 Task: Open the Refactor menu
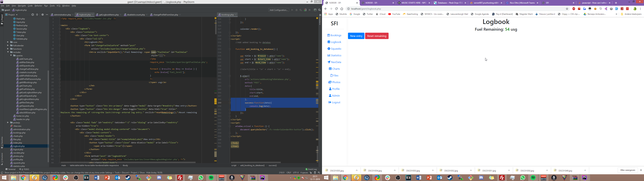coord(38,6)
